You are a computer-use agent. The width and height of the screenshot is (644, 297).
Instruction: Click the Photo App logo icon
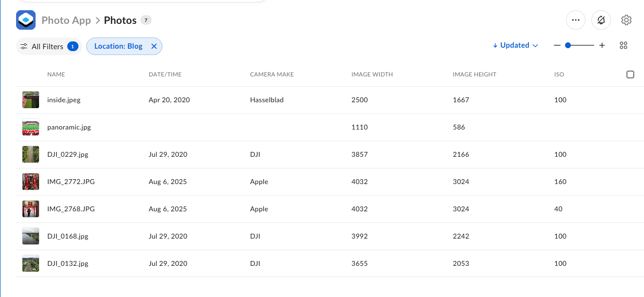(26, 20)
